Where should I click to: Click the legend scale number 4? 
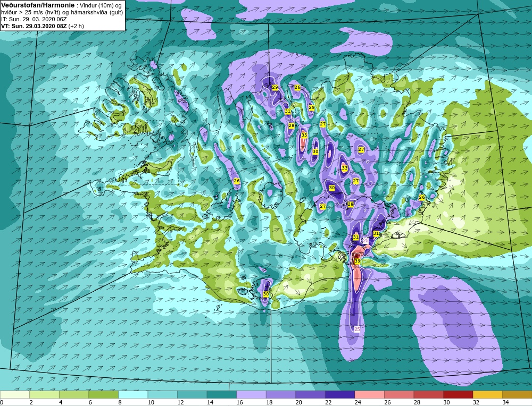pyautogui.click(x=61, y=402)
